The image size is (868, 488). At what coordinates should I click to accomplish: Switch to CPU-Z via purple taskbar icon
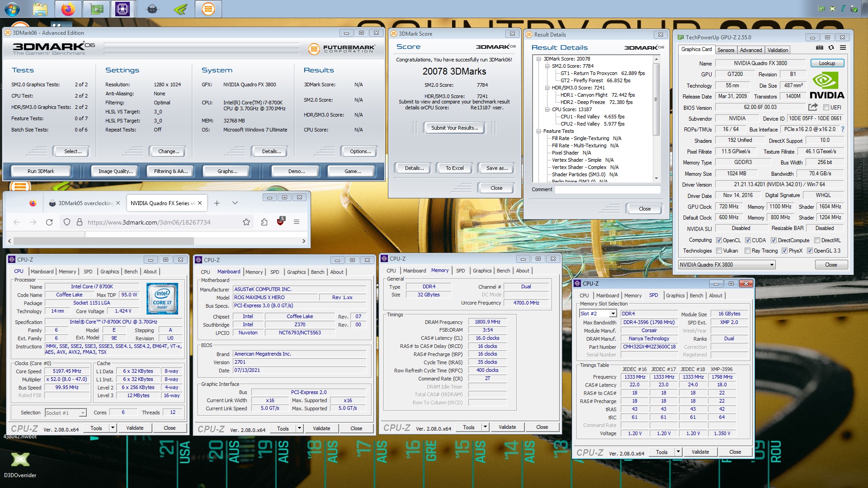pos(123,9)
